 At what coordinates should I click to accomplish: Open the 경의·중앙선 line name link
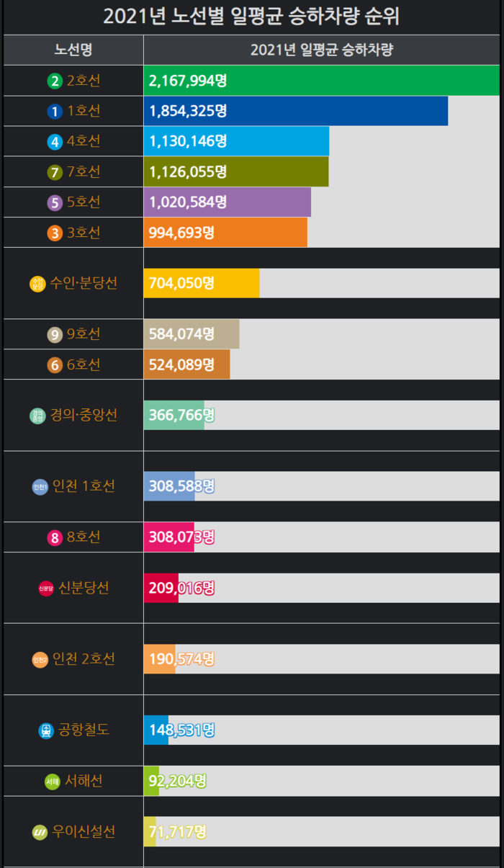(x=84, y=415)
